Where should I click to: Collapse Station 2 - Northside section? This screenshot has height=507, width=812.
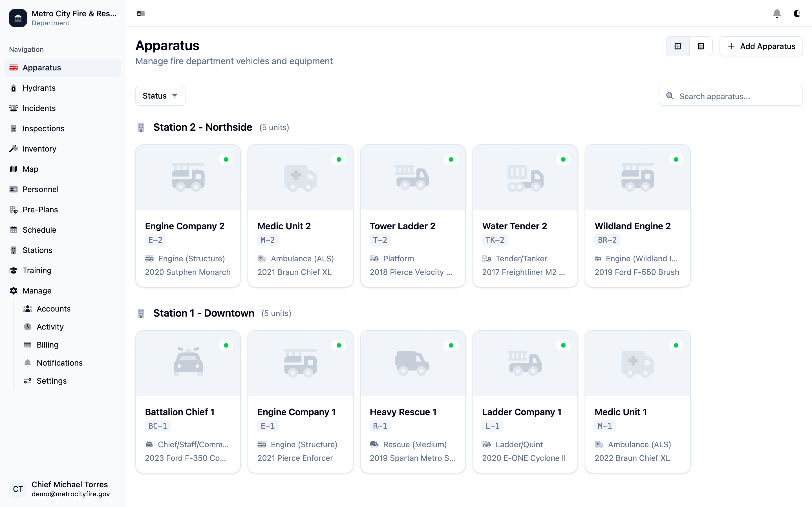(x=203, y=127)
